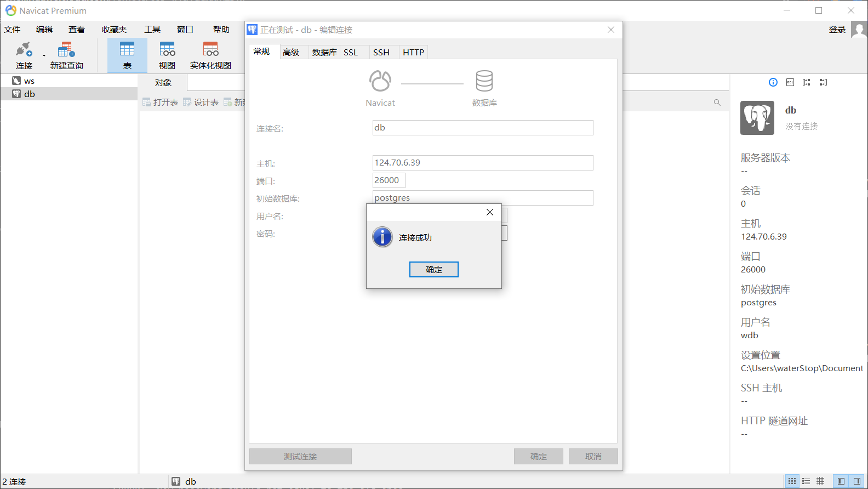Open the 帮助 menu
Screen dimensions: 868x489
point(221,30)
